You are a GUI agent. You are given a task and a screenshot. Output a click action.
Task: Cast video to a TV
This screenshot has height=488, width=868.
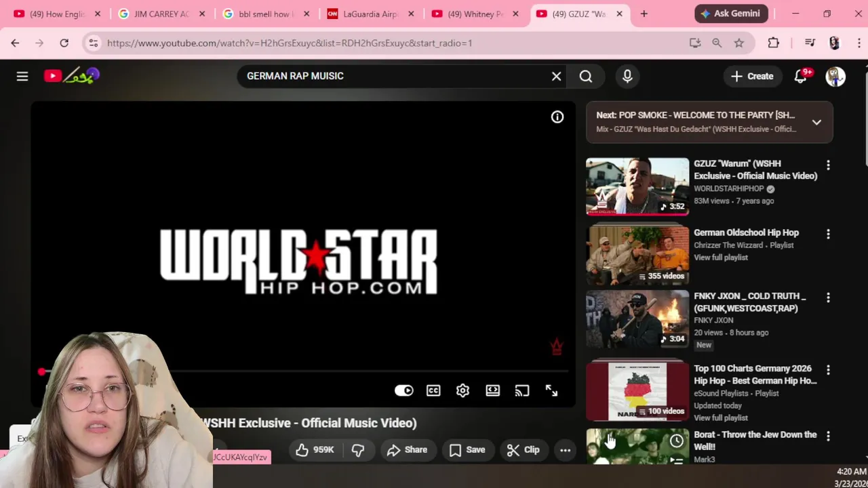pos(521,390)
